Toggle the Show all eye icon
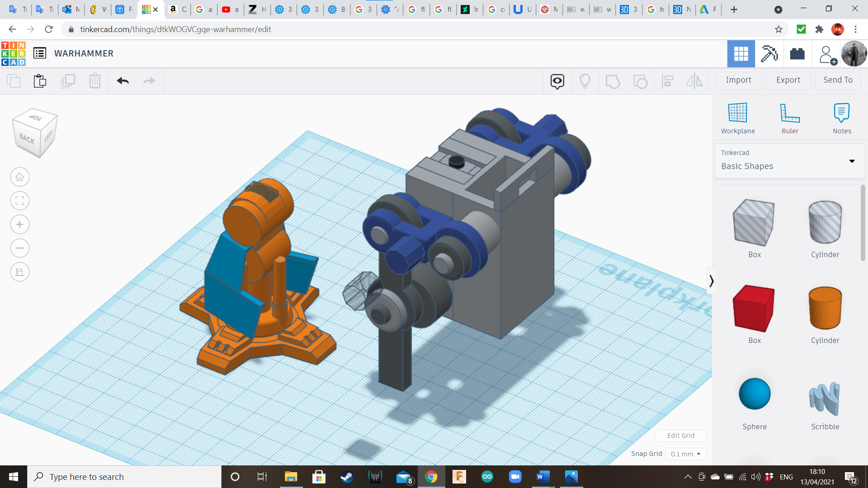The width and height of the screenshot is (868, 488). click(x=557, y=81)
